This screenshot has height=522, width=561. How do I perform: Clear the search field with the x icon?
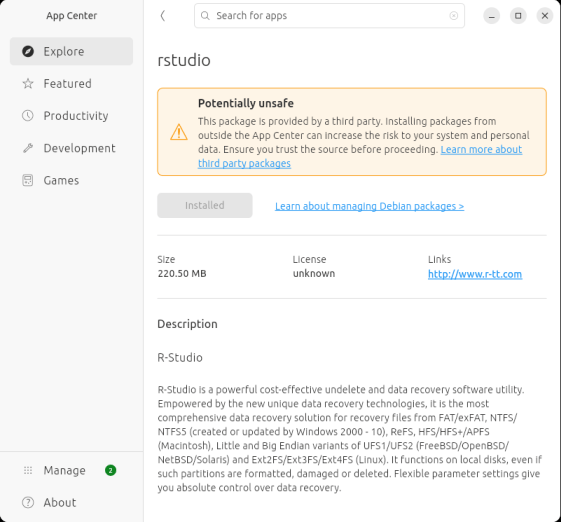[x=454, y=16]
